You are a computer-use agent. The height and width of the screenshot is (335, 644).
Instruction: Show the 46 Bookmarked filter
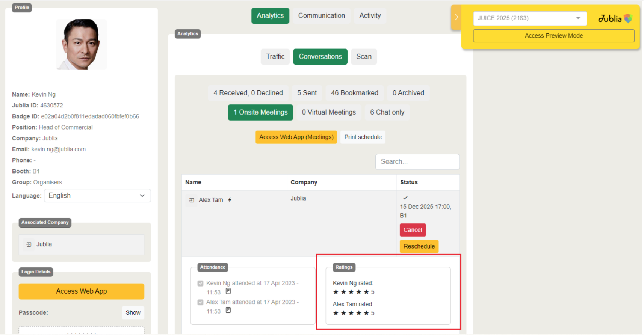pos(355,93)
